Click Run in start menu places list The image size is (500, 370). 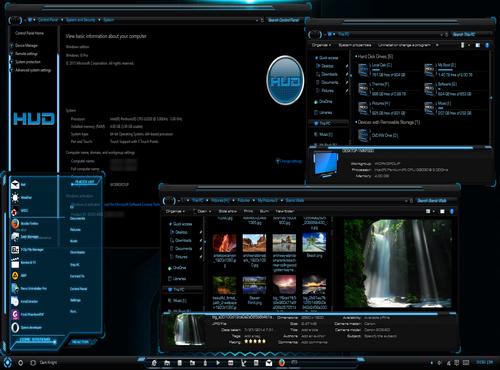(x=73, y=311)
